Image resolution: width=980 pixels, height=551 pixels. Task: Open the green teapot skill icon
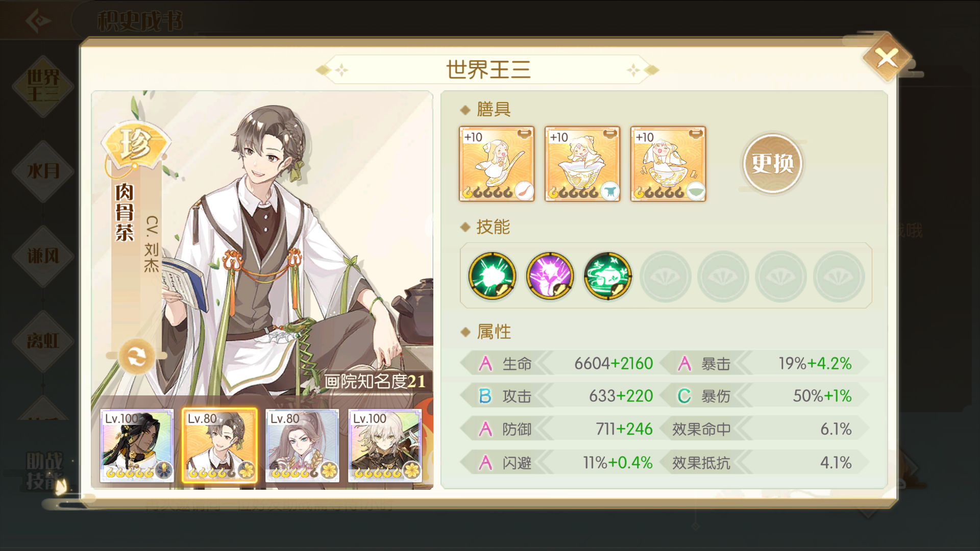[x=607, y=276]
